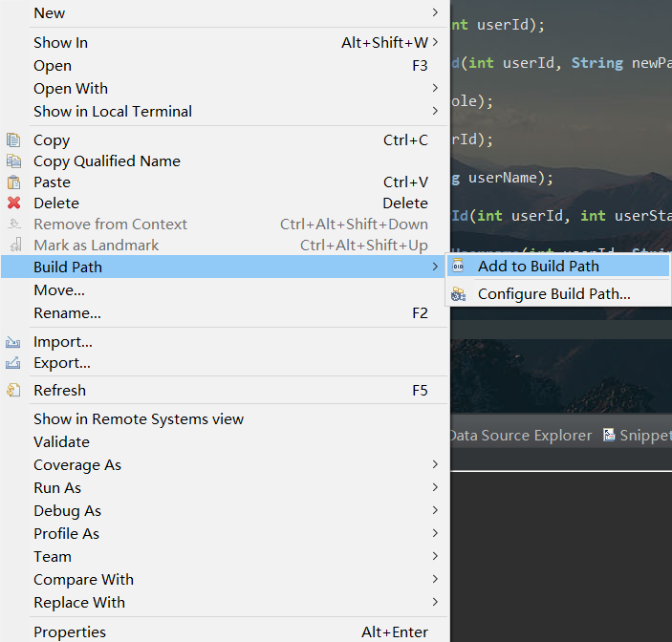The height and width of the screenshot is (642, 672).
Task: Expand the Profile As submenu arrow
Action: [x=435, y=533]
